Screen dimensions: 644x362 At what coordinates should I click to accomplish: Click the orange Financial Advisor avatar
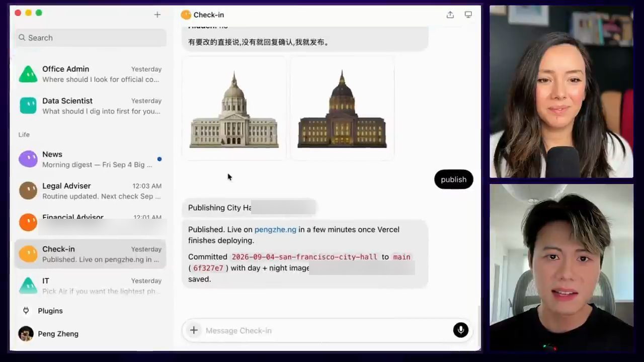(28, 222)
